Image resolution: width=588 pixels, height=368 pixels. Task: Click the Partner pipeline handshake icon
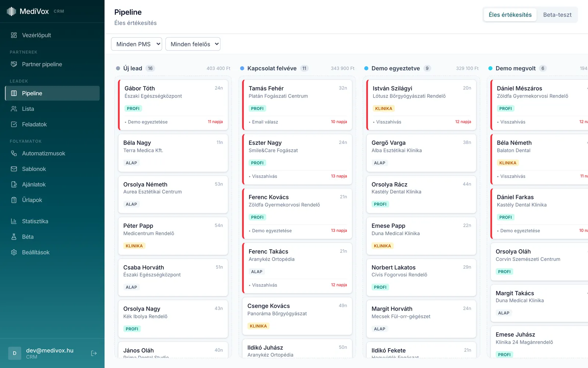(x=14, y=64)
